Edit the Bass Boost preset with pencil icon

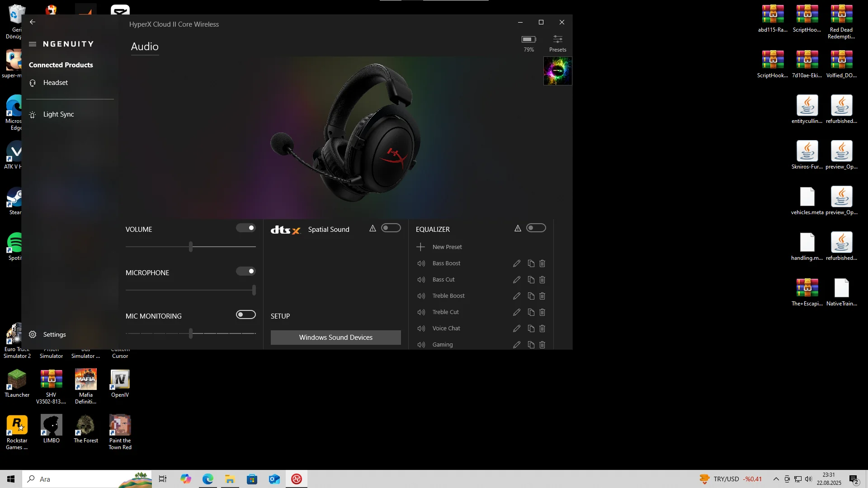(x=517, y=263)
